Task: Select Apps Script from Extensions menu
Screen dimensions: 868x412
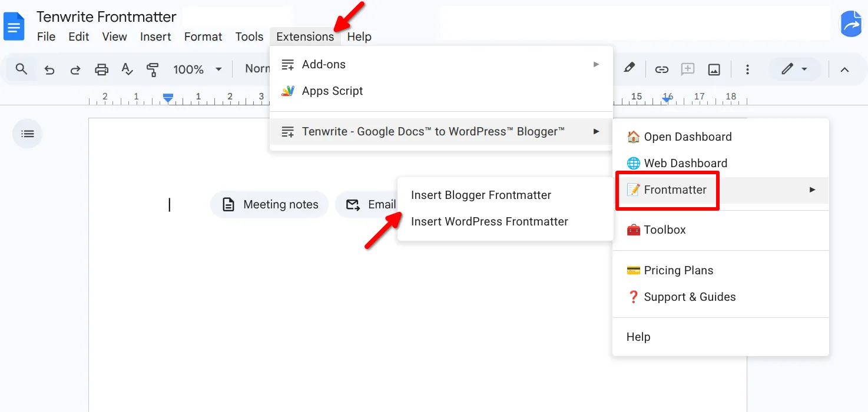Action: tap(332, 91)
